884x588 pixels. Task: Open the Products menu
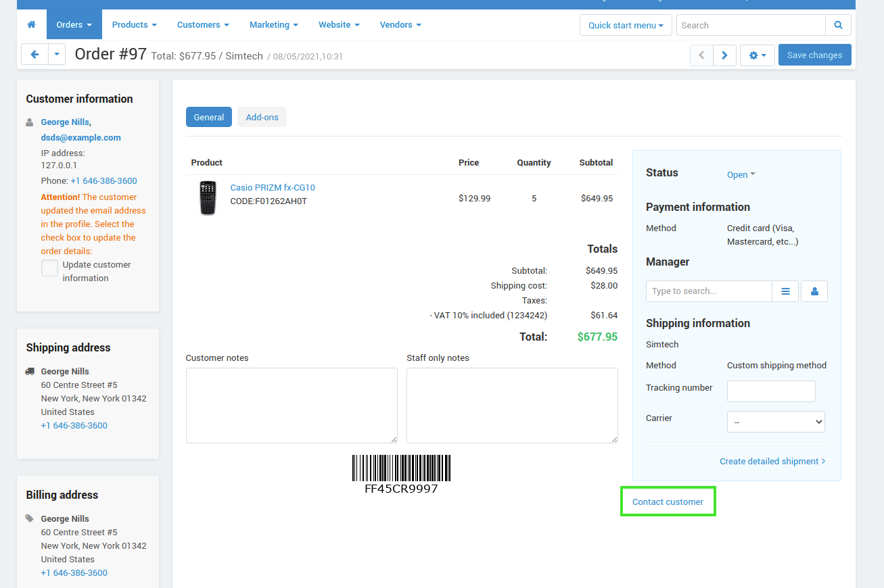coord(134,25)
